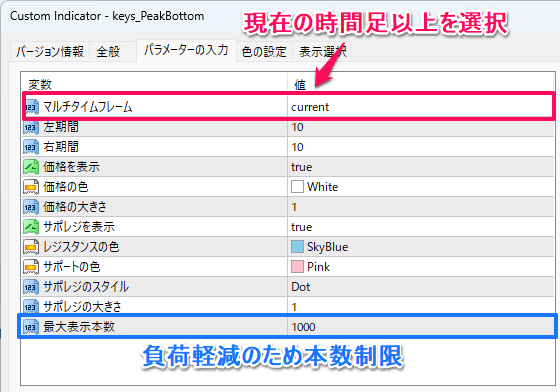Image resolution: width=560 pixels, height=392 pixels.
Task: Select the 左期間 variable name
Action: pos(61,127)
